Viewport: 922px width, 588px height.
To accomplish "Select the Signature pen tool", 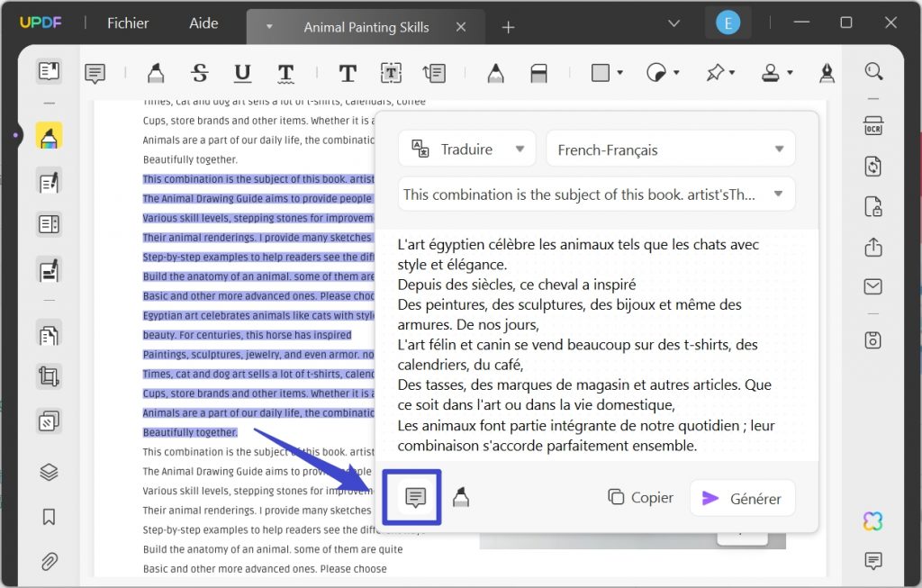I will pos(827,73).
